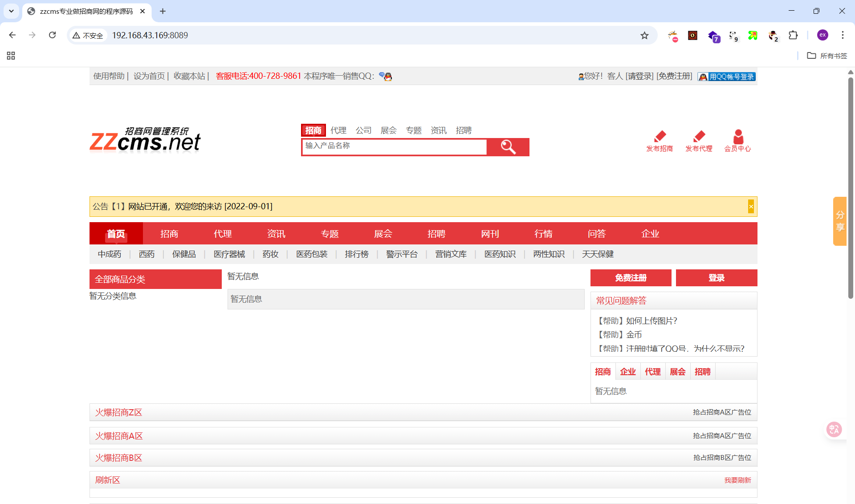Click the 输入产品名称 search field

pos(394,146)
